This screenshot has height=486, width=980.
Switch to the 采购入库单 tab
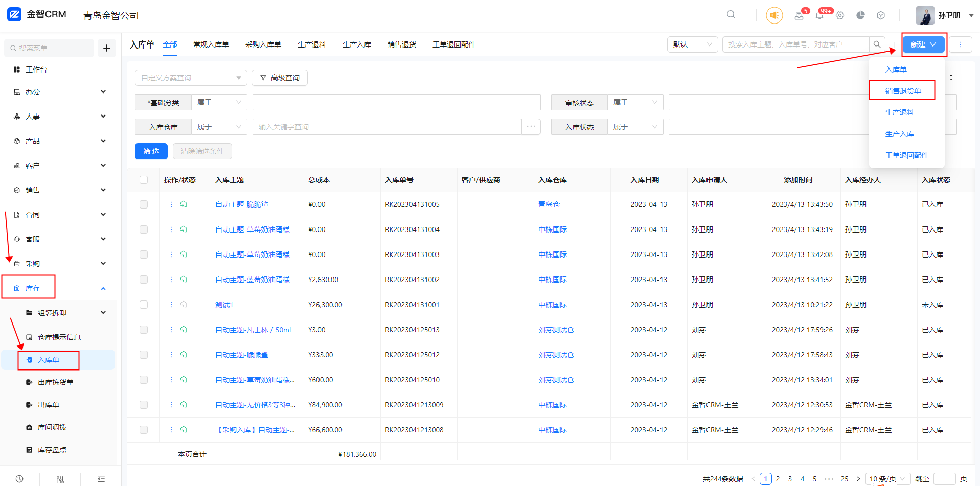[x=263, y=44]
